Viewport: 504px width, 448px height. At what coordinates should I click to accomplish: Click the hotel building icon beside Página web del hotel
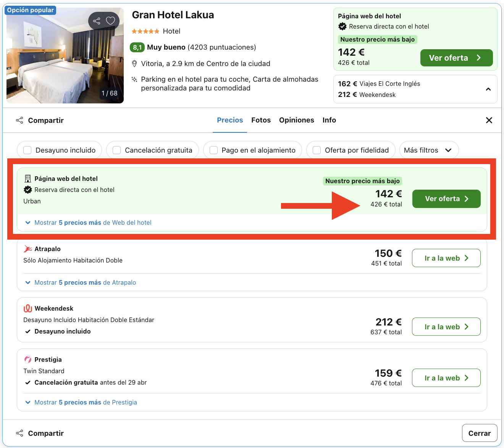27,179
